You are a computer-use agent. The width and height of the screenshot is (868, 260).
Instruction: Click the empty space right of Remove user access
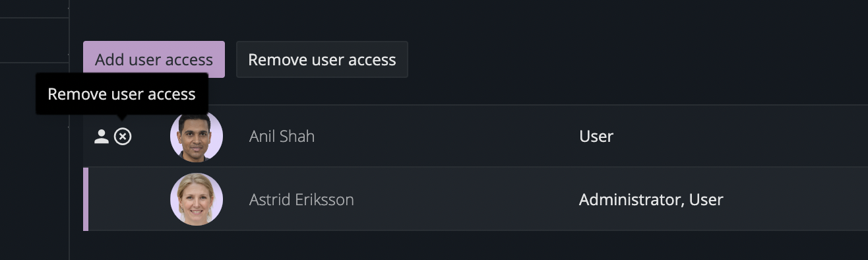pyautogui.click(x=638, y=59)
